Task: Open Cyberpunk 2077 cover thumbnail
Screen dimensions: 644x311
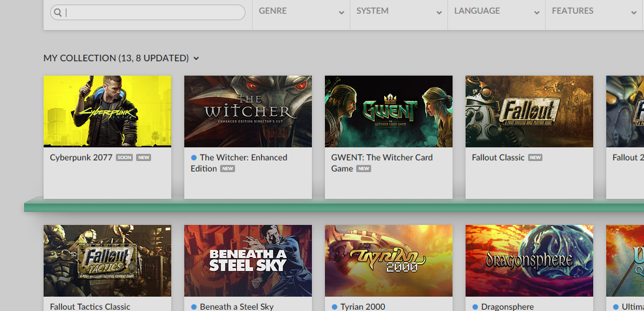Action: coord(107,111)
